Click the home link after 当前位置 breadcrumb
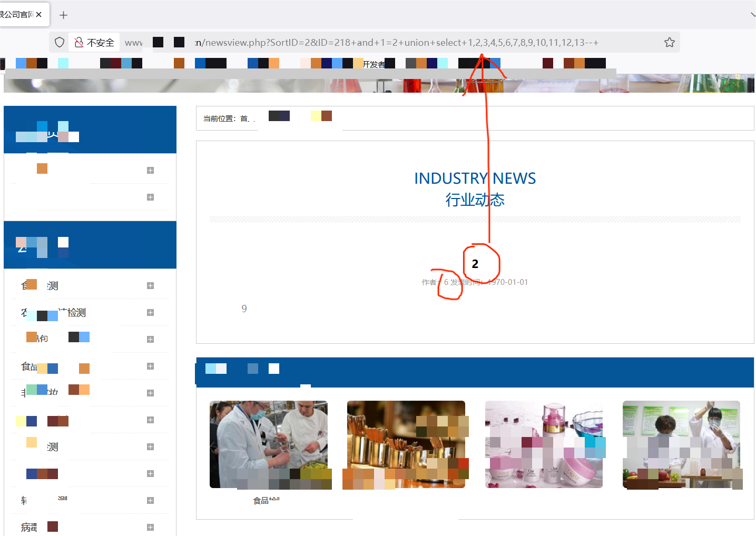This screenshot has width=756, height=536. pyautogui.click(x=244, y=118)
